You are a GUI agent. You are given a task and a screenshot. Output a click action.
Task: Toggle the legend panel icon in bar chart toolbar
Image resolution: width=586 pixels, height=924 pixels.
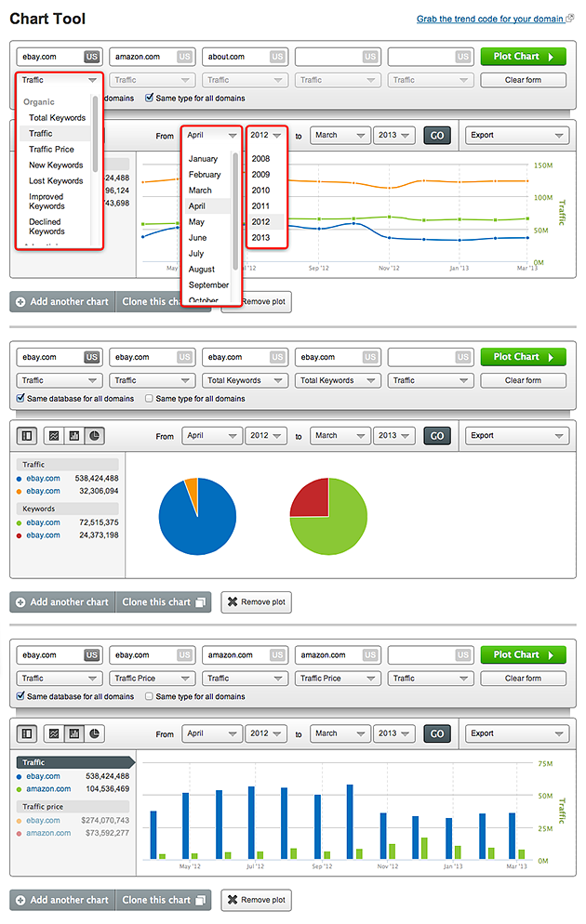[x=27, y=733]
